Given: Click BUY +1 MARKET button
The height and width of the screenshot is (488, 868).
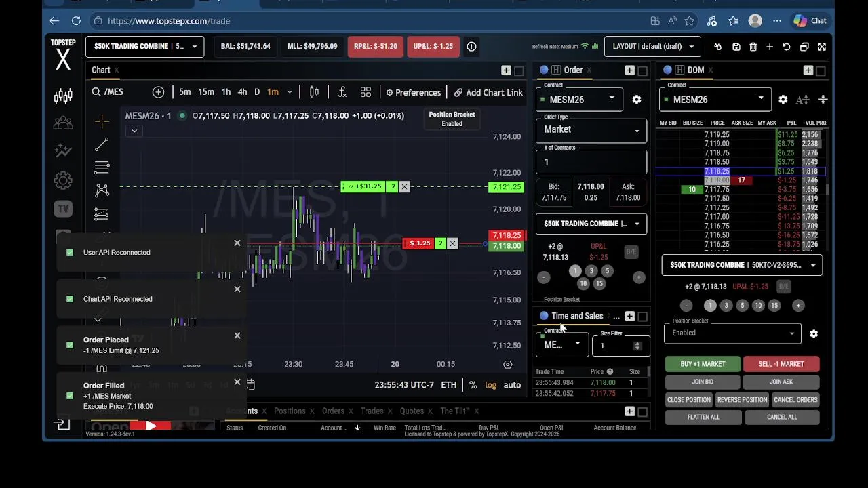Looking at the screenshot, I should 703,364.
